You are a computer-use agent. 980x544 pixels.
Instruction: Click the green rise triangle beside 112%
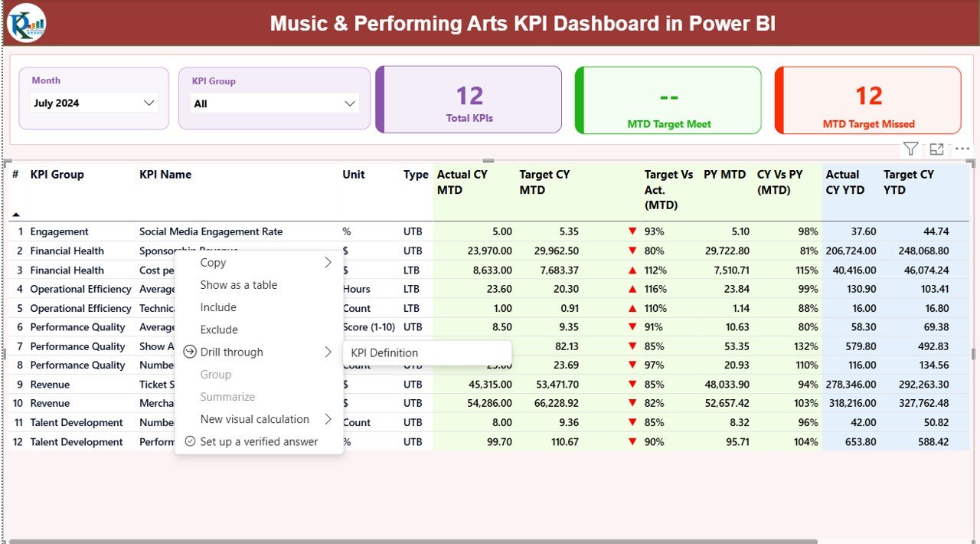tap(632, 270)
